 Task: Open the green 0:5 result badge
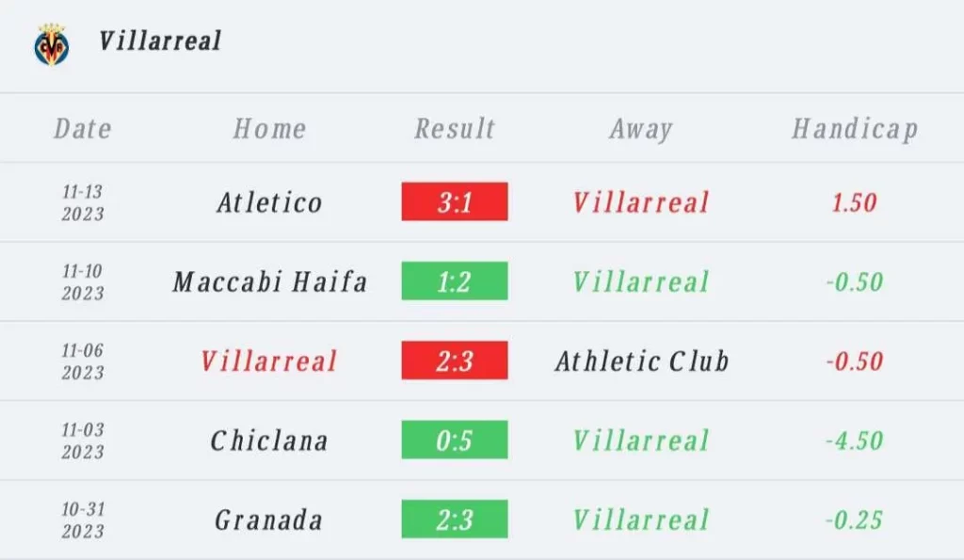point(455,440)
